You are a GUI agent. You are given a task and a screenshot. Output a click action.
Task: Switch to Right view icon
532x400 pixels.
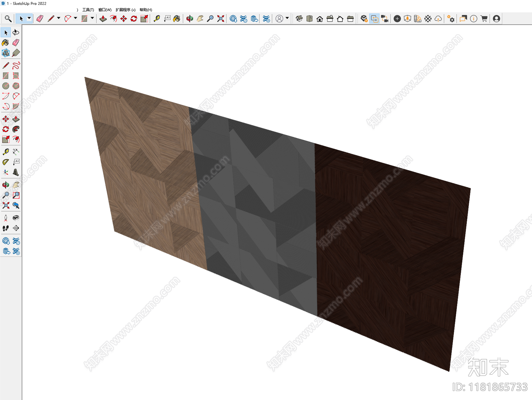(330, 19)
